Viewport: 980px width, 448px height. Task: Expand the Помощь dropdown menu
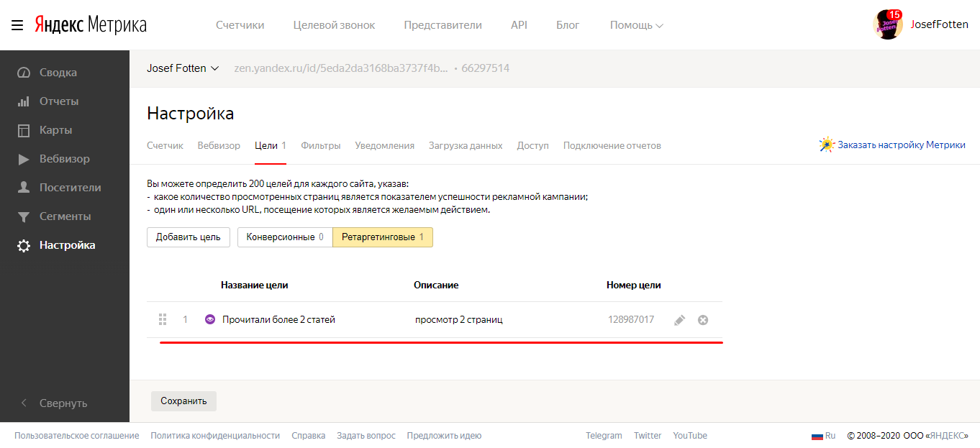636,25
